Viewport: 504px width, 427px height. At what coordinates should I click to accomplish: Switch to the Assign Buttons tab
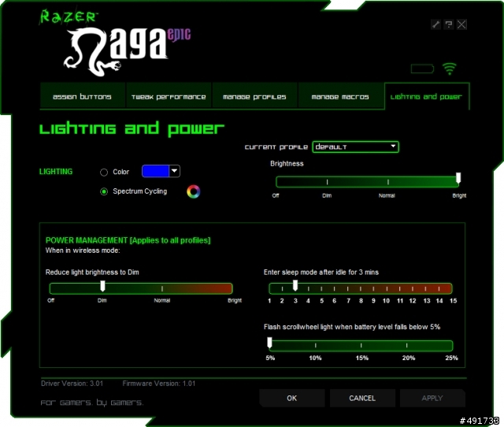[x=82, y=96]
